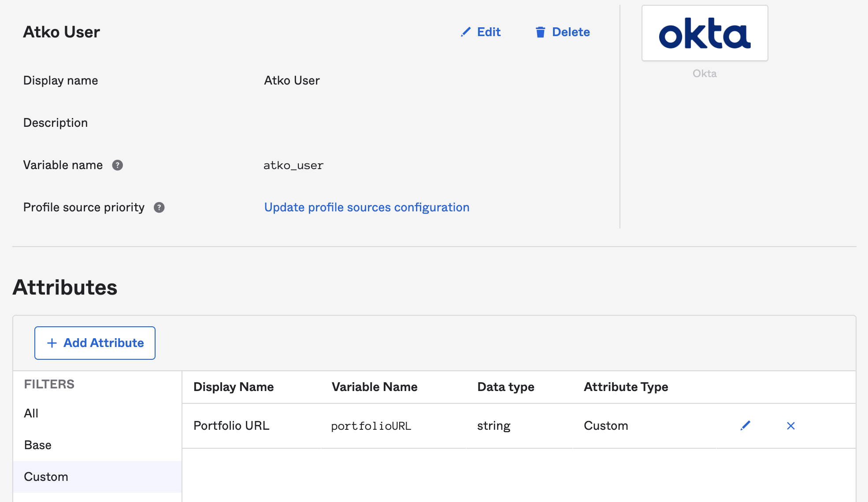868x502 pixels.
Task: Click the pencil icon beside the Edit link
Action: pyautogui.click(x=466, y=32)
